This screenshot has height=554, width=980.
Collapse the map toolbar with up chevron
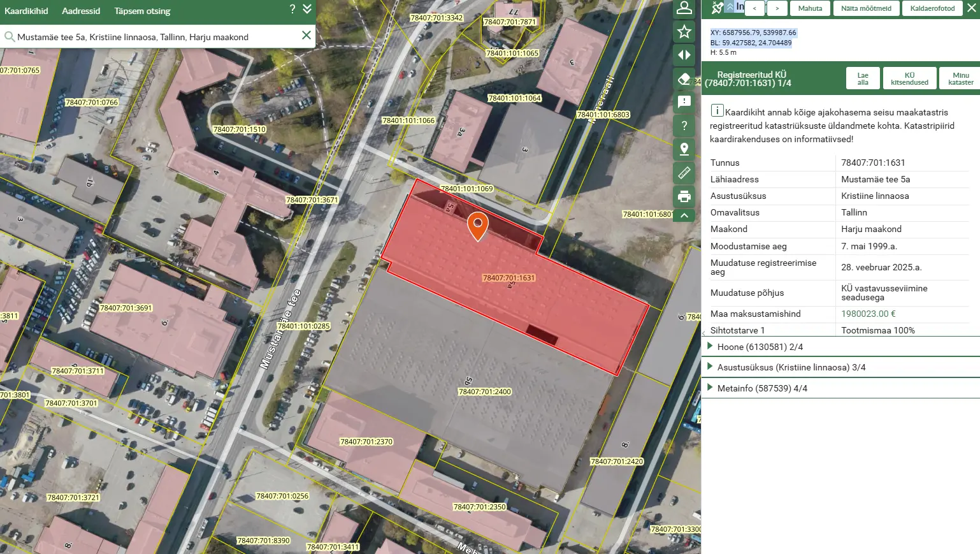pyautogui.click(x=684, y=215)
